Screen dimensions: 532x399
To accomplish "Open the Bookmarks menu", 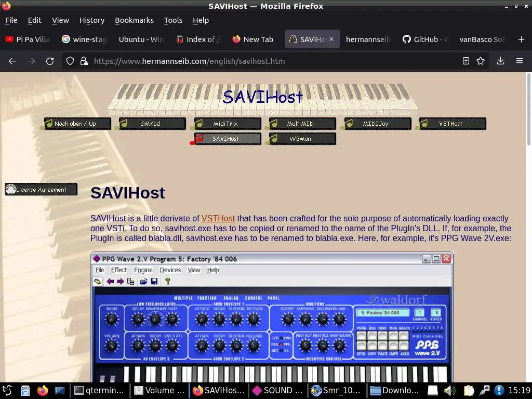I will pos(134,20).
